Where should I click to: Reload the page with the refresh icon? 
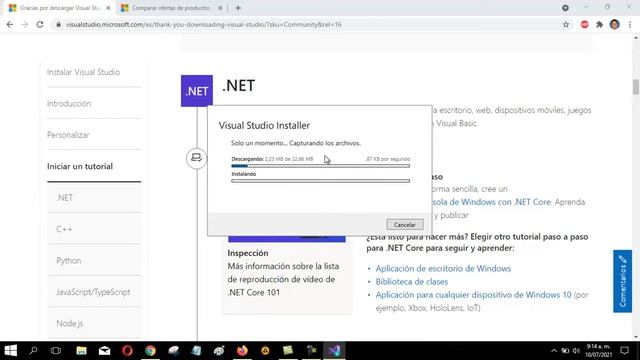click(x=40, y=24)
